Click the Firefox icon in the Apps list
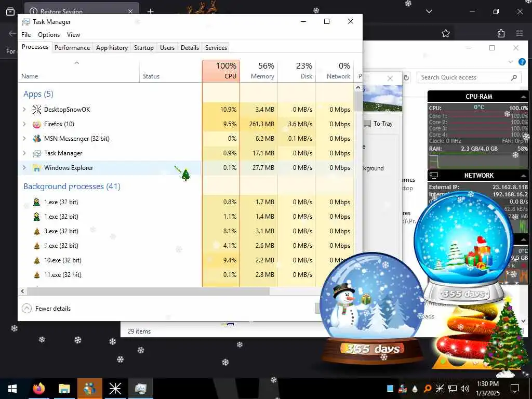The image size is (532, 399). click(37, 124)
